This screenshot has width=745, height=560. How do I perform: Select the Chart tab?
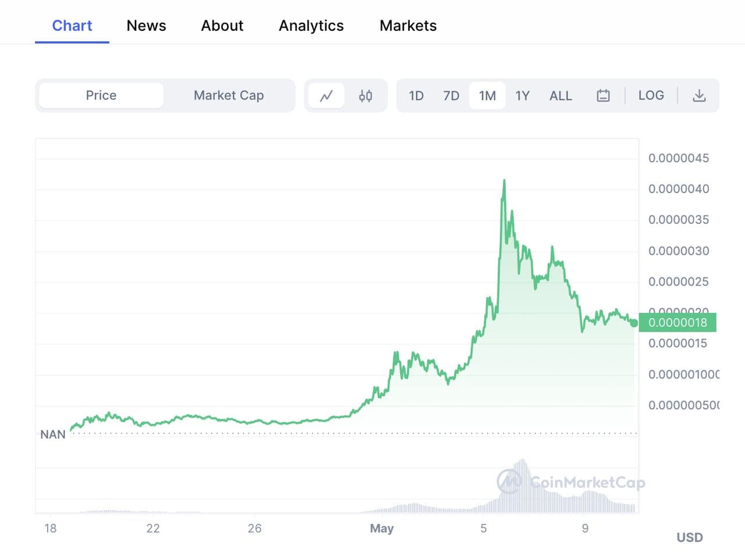click(x=72, y=26)
